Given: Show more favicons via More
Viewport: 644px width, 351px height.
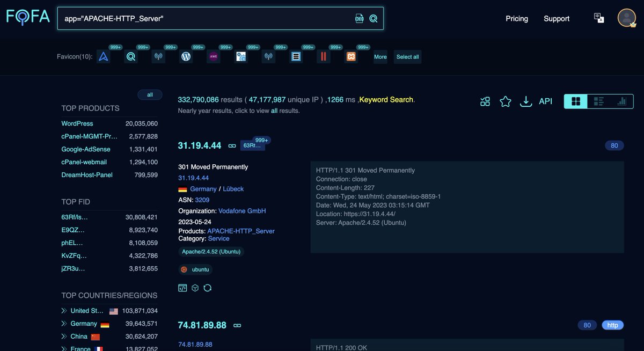Looking at the screenshot, I should click(380, 57).
